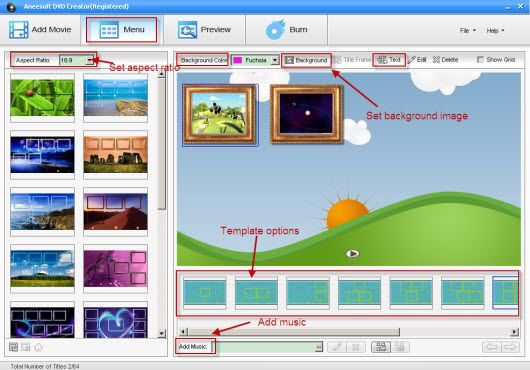Click the Background image button
Screen dimensions: 530x370
tap(306, 60)
